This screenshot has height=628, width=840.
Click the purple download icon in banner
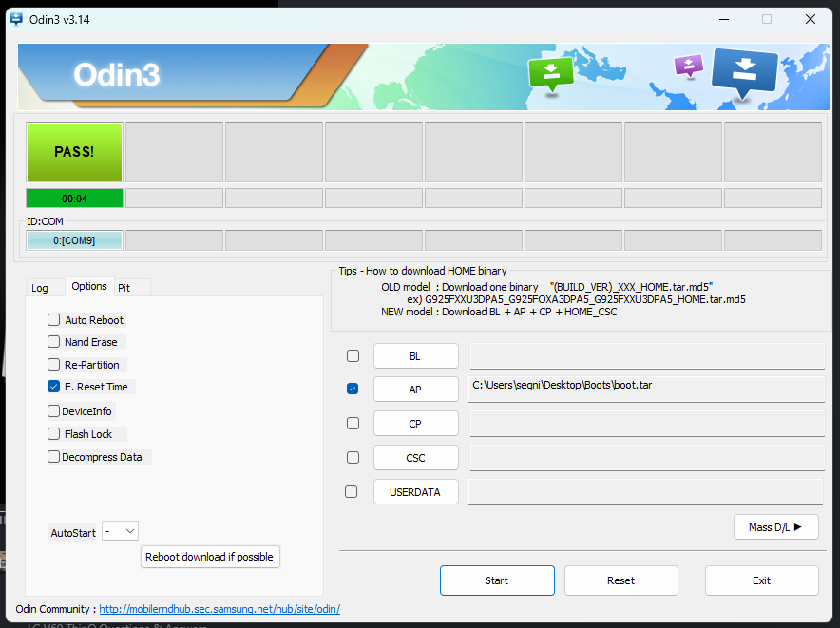pyautogui.click(x=688, y=67)
